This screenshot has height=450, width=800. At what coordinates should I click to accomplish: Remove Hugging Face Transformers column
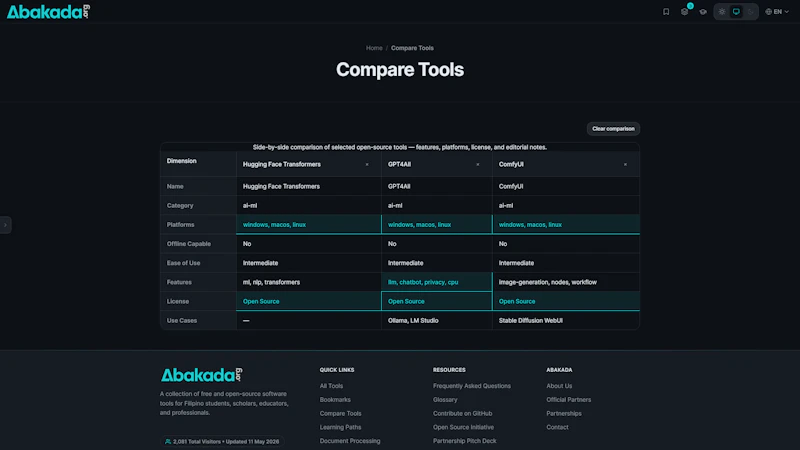pyautogui.click(x=367, y=164)
